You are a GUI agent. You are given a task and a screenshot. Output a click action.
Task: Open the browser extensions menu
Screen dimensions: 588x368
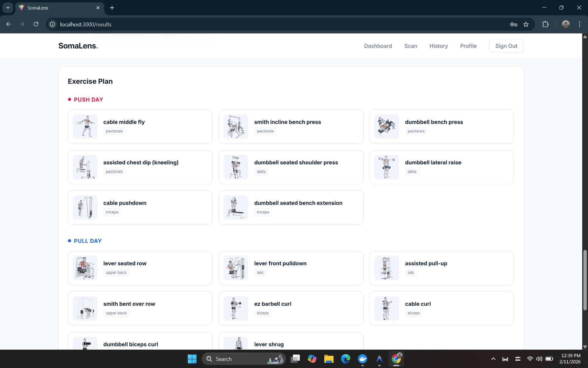[545, 24]
